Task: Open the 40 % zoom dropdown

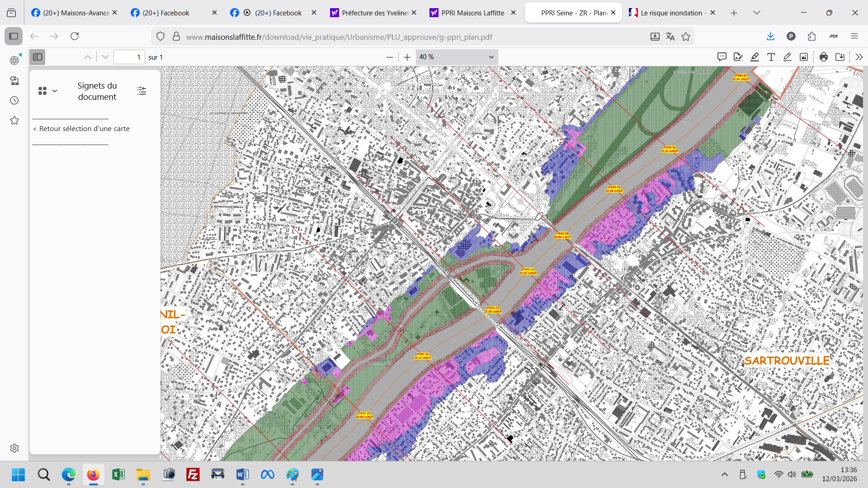Action: tap(457, 57)
